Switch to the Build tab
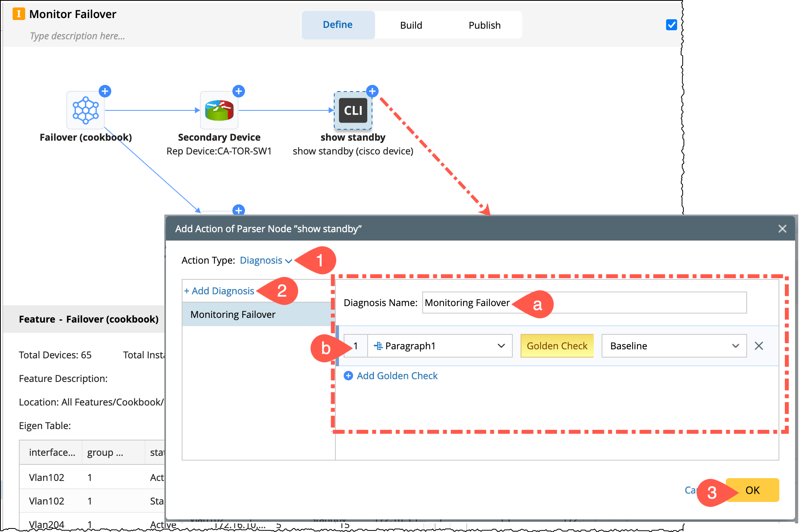 pyautogui.click(x=411, y=25)
